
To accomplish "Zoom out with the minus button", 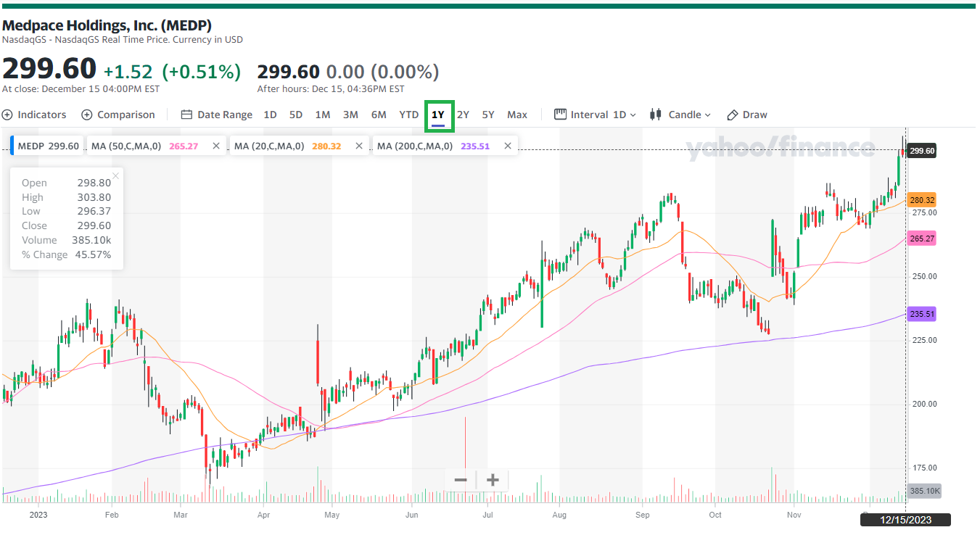I will (460, 480).
